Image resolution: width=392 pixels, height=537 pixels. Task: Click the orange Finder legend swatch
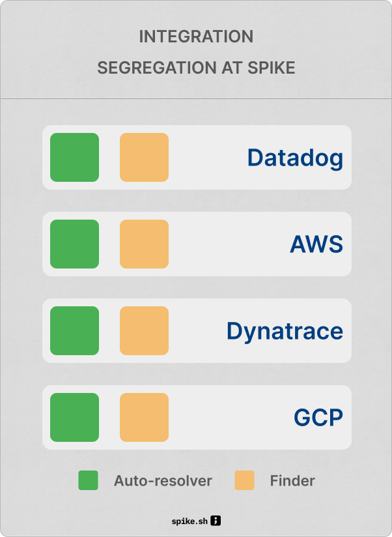[244, 480]
